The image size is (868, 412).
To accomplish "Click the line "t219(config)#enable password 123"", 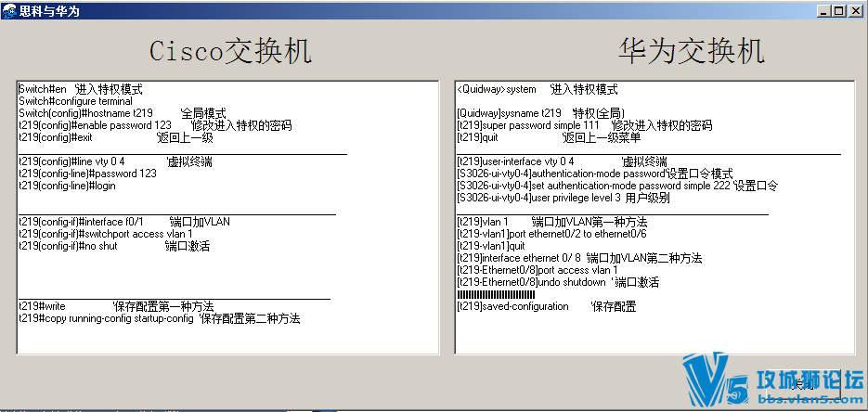I will click(x=96, y=125).
